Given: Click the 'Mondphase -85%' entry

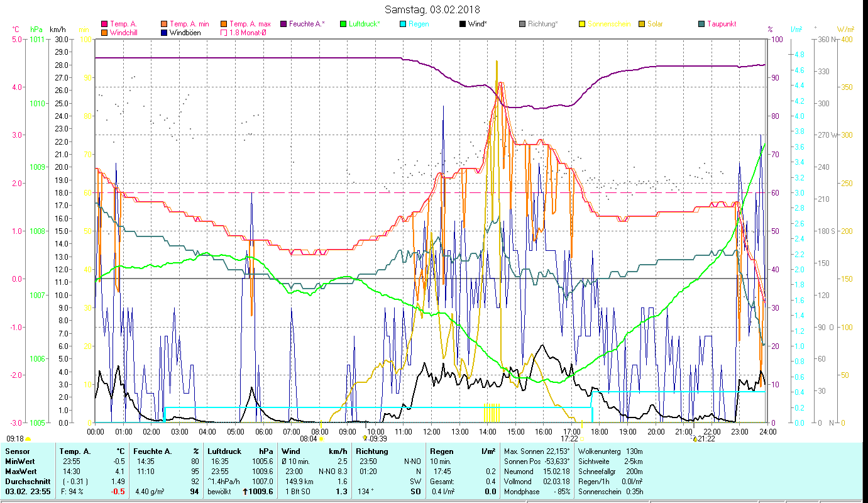Looking at the screenshot, I should click(x=537, y=492).
